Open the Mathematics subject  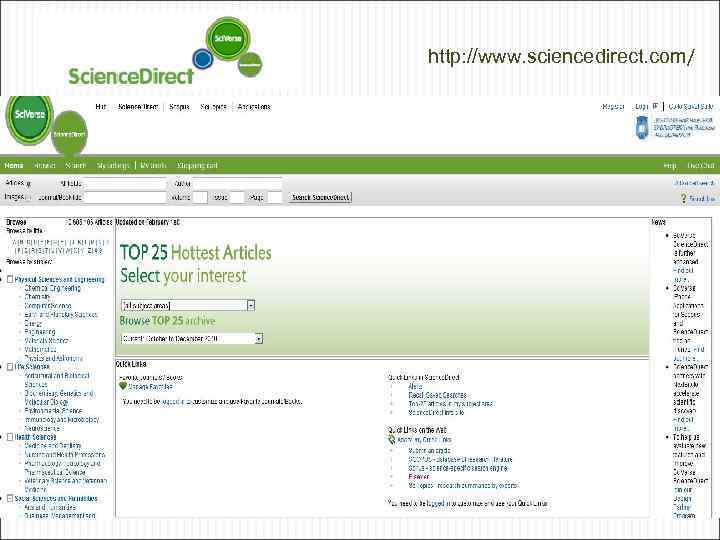[40, 349]
